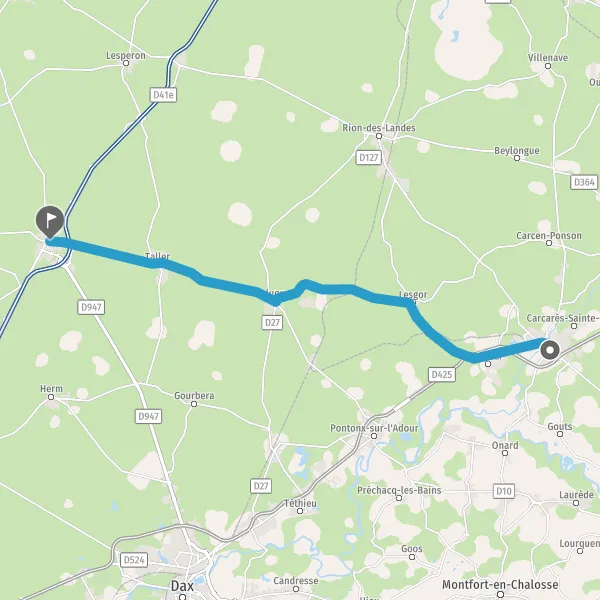Click the D27 badge below the route
This screenshot has width=600, height=600.
click(x=272, y=323)
